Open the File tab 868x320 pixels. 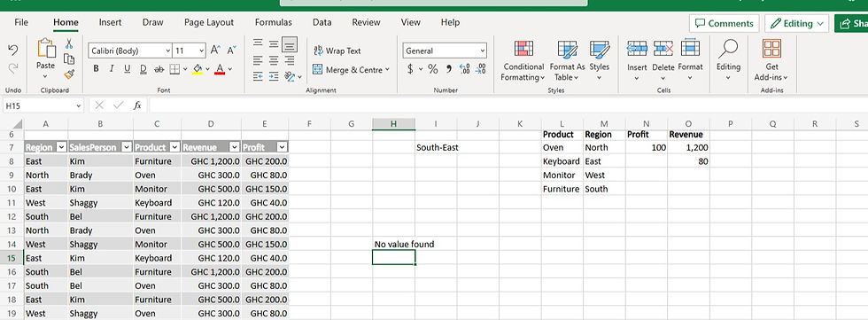coord(21,23)
